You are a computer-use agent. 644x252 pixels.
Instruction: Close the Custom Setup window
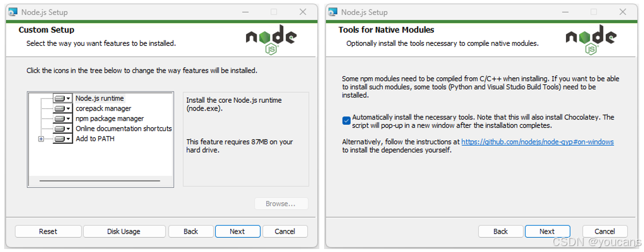point(303,12)
